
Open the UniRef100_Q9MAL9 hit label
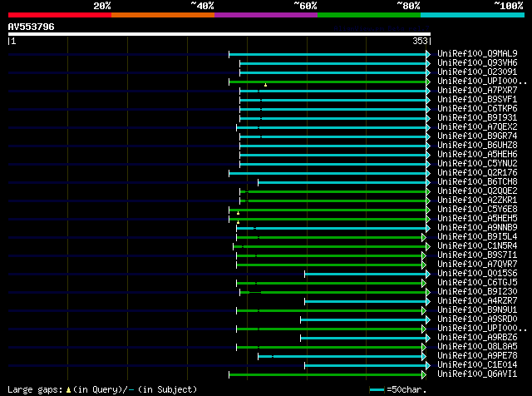(477, 54)
